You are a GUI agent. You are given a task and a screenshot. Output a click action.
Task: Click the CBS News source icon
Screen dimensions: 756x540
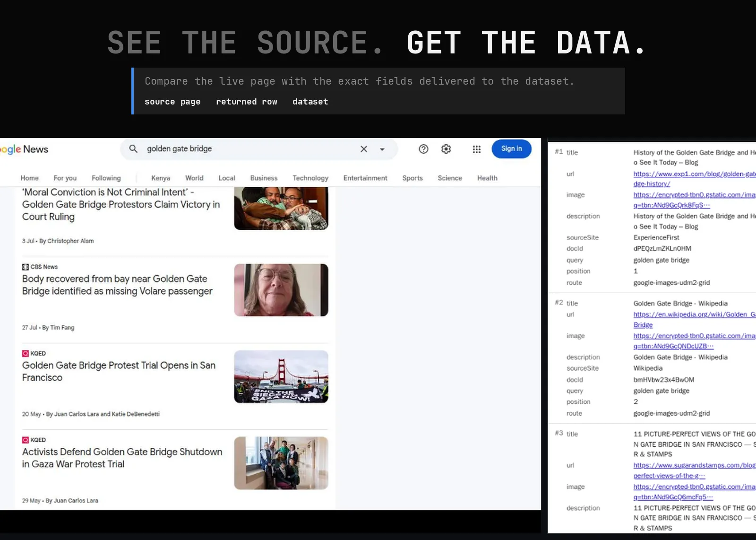(26, 267)
